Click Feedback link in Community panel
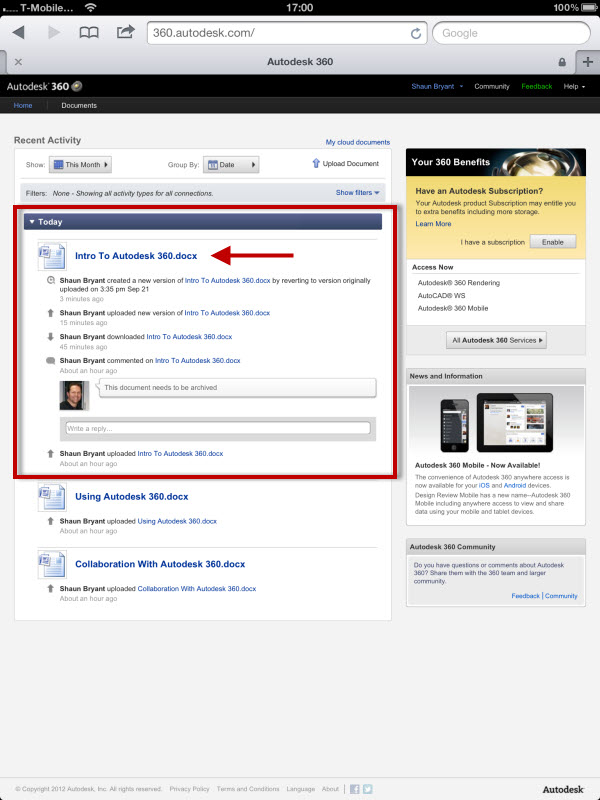 [525, 595]
